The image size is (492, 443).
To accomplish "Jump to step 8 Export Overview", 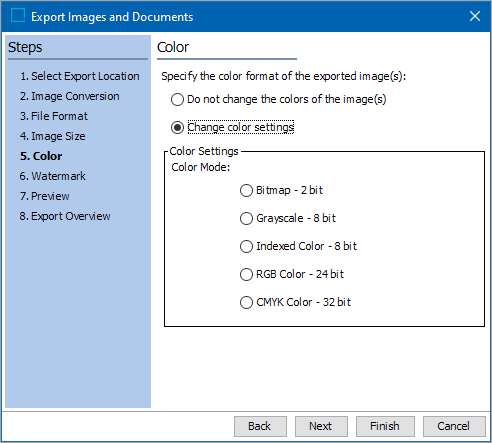I will pyautogui.click(x=65, y=216).
